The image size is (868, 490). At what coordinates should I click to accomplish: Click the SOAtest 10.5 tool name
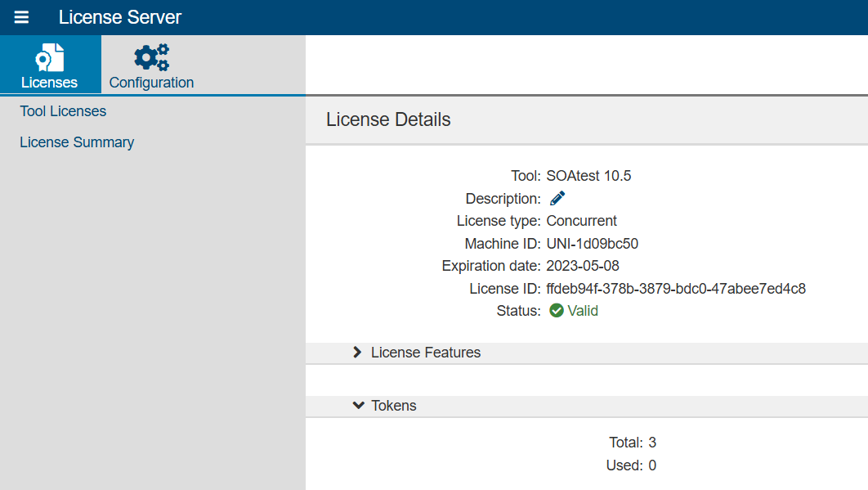[588, 176]
